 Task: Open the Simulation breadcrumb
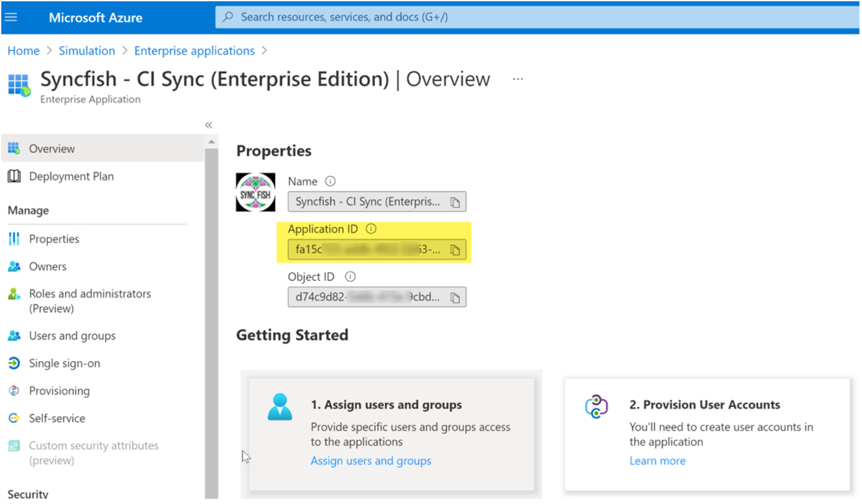[87, 51]
